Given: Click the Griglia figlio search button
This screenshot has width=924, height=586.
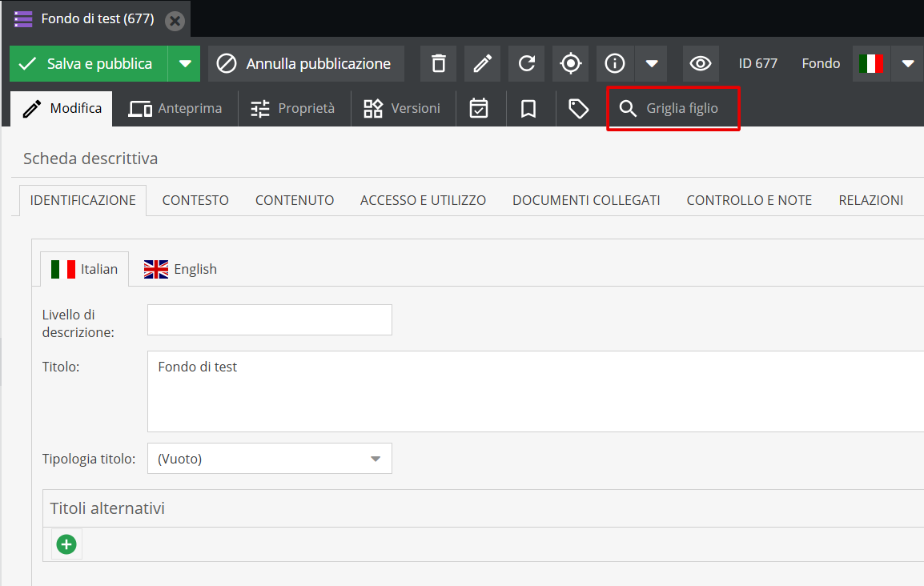Looking at the screenshot, I should coord(673,108).
